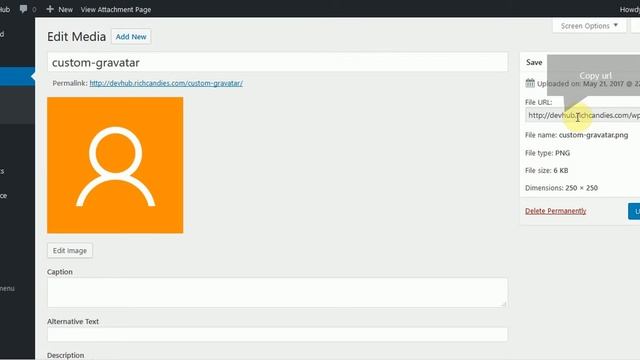Click the file name custom-gravatar.png text
This screenshot has width=640, height=360.
pos(593,135)
